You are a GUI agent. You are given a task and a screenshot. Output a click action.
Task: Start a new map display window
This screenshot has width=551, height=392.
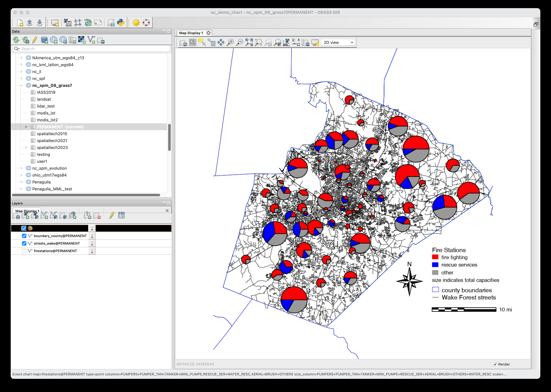click(x=55, y=23)
